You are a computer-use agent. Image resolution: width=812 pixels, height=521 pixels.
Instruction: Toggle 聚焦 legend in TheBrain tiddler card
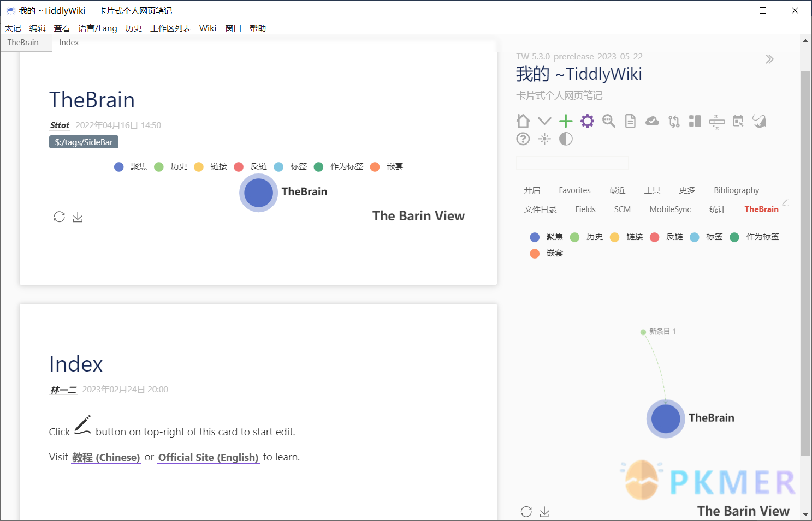click(131, 166)
